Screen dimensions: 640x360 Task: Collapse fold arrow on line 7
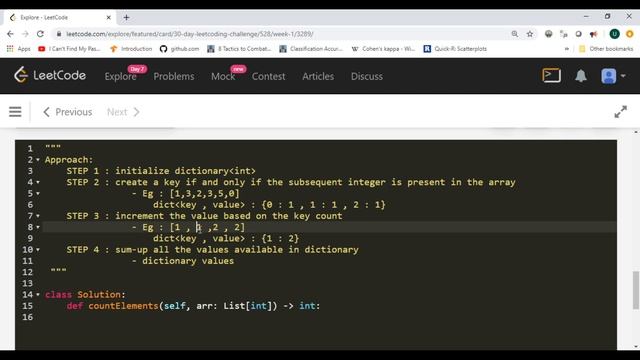coord(38,216)
